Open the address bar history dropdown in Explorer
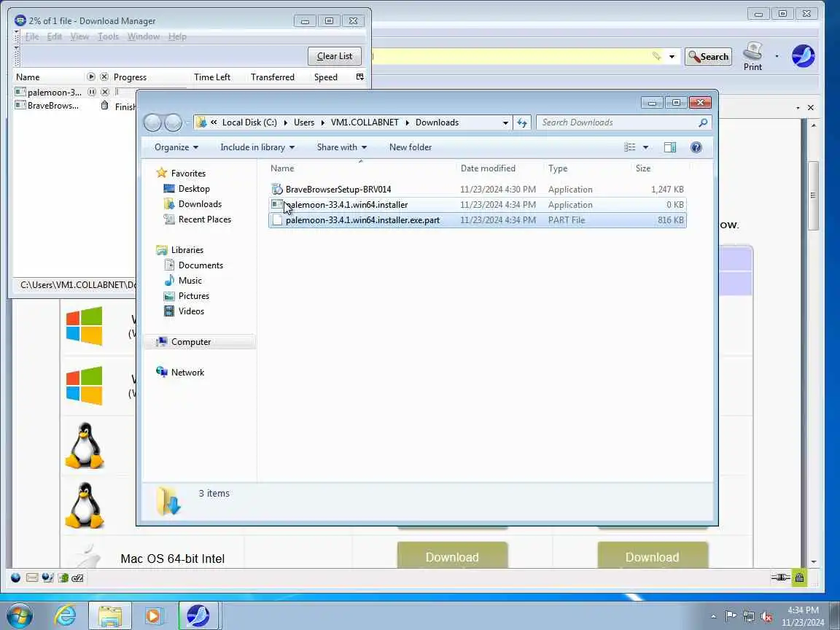Screen dimensions: 840x630 505,122
